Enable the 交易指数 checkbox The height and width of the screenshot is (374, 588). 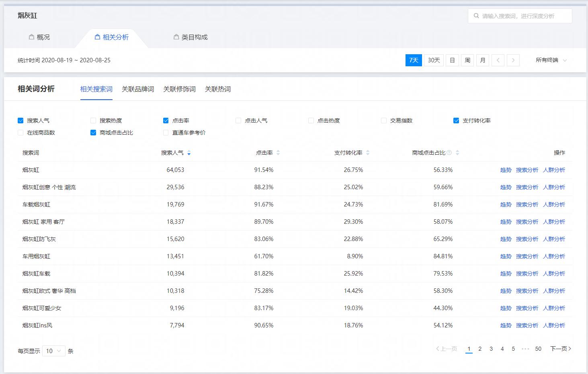pos(383,120)
